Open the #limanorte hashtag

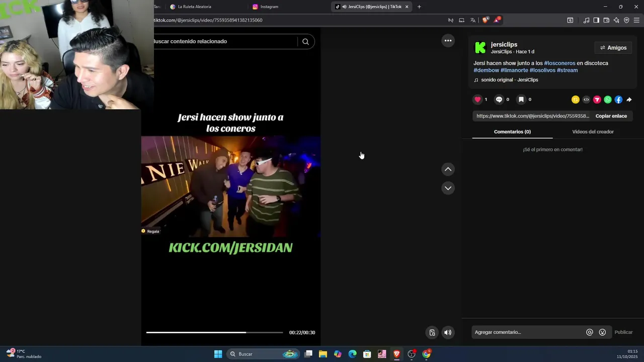[x=514, y=70]
